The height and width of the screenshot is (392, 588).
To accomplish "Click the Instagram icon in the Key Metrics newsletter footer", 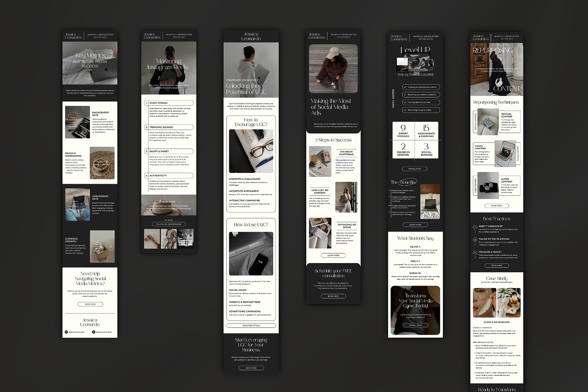I will pyautogui.click(x=66, y=332).
